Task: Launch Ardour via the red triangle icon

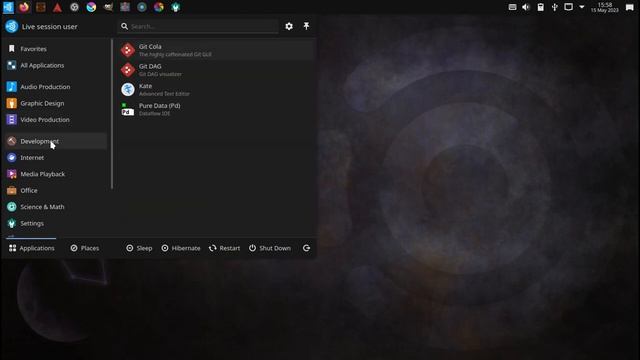Action: [57, 7]
